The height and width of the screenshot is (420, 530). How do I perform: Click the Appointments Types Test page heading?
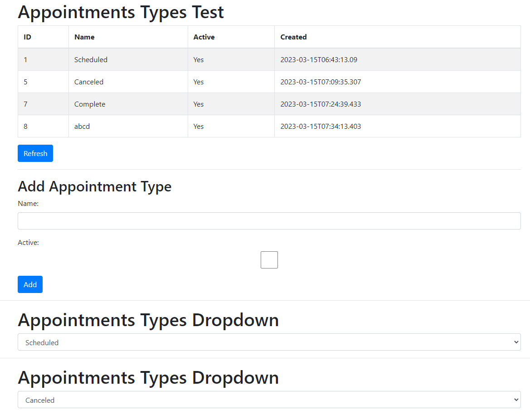click(121, 12)
